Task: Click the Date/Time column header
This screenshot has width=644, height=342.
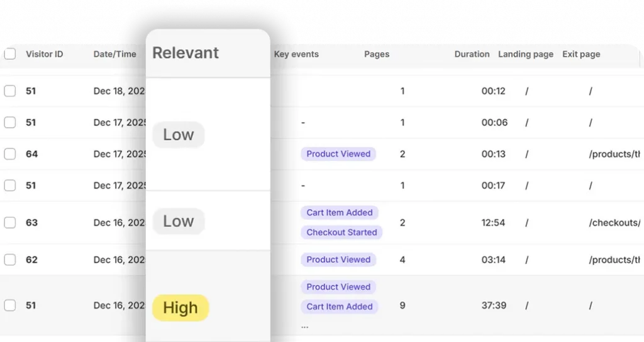Action: click(x=114, y=54)
